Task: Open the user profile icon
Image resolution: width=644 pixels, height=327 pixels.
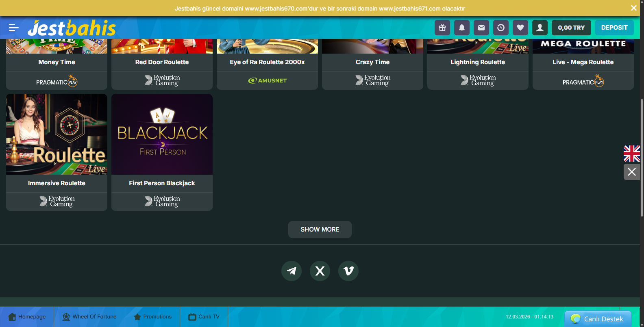Action: click(x=540, y=28)
